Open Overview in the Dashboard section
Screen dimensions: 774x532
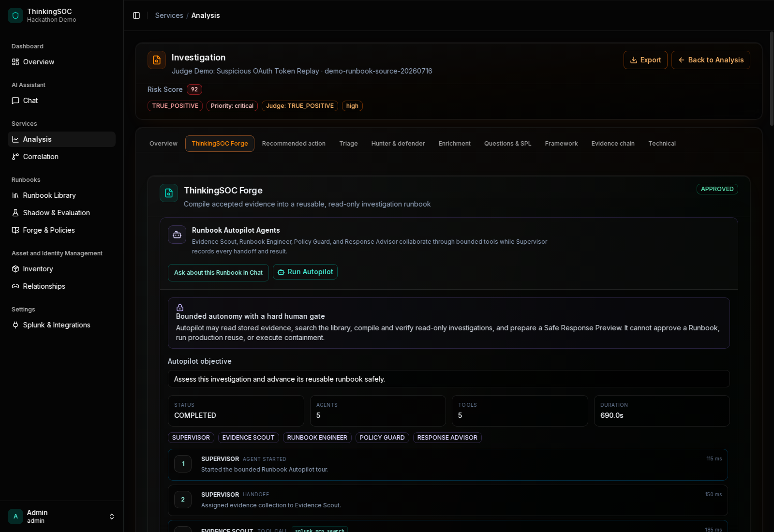tap(61, 62)
